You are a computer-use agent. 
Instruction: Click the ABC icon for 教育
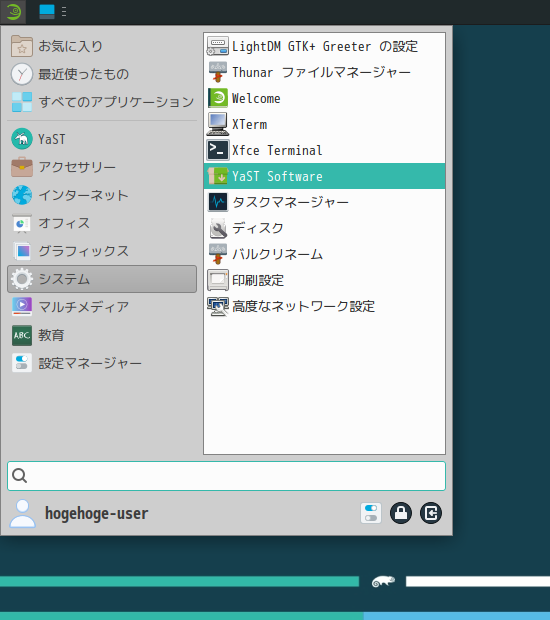click(22, 335)
